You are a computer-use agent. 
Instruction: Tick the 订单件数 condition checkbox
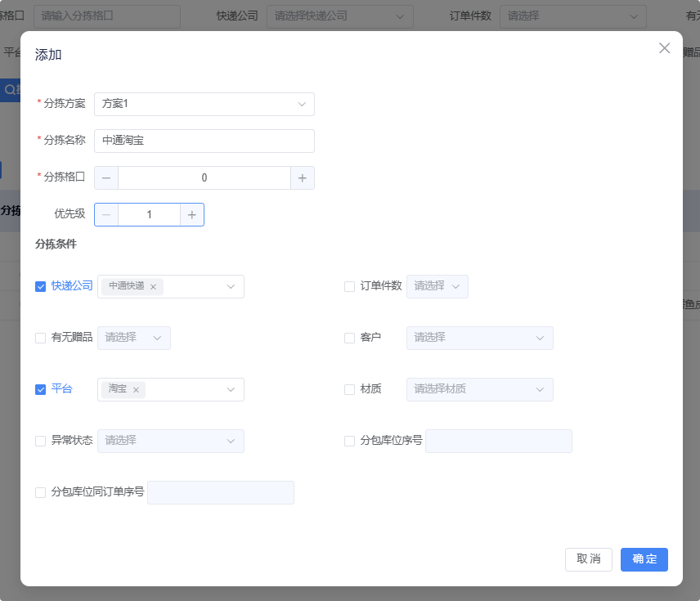tap(350, 287)
